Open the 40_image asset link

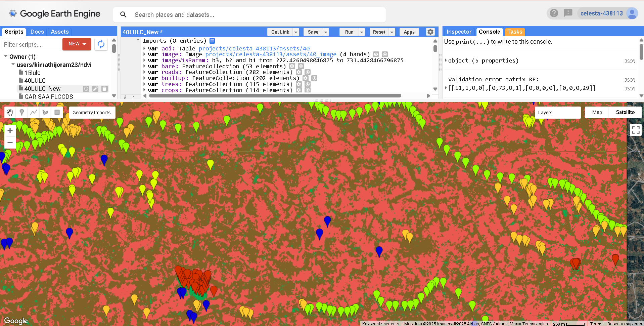[x=271, y=54]
